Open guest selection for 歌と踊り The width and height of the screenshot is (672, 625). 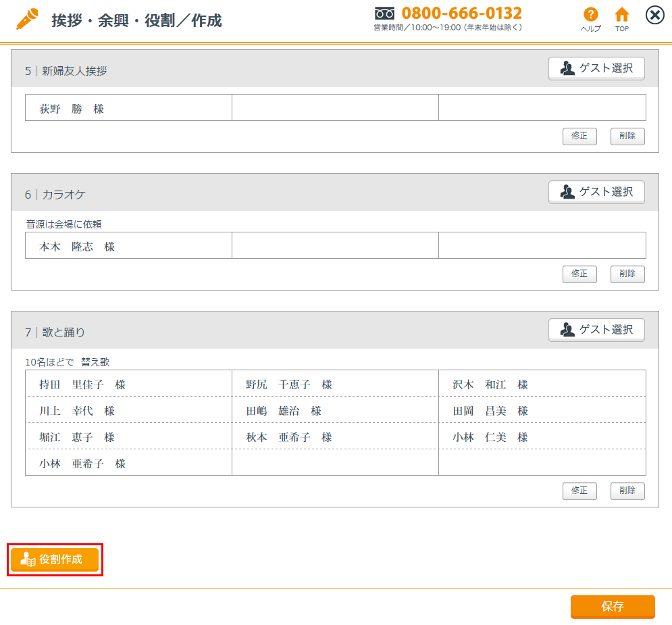click(x=596, y=330)
